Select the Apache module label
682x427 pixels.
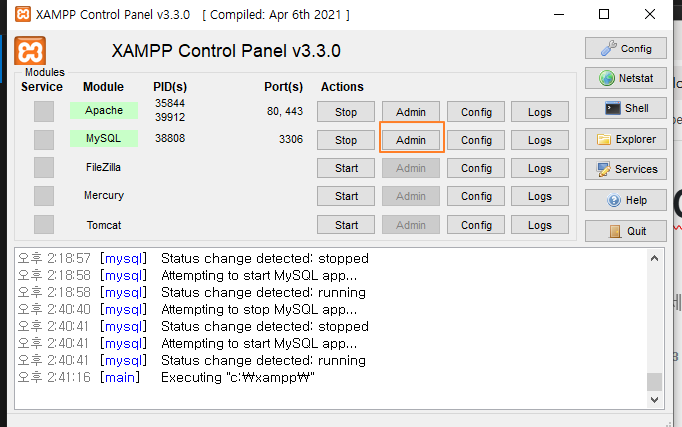(104, 110)
